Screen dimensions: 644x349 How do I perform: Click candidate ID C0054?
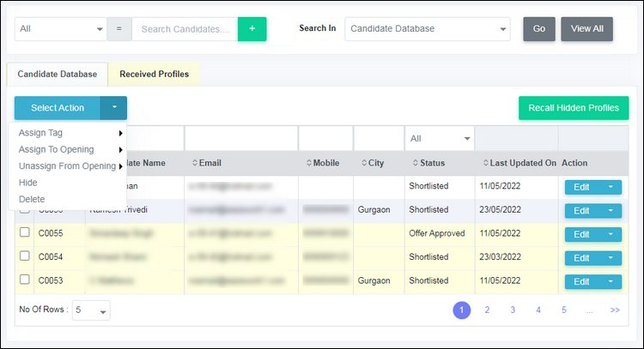51,257
